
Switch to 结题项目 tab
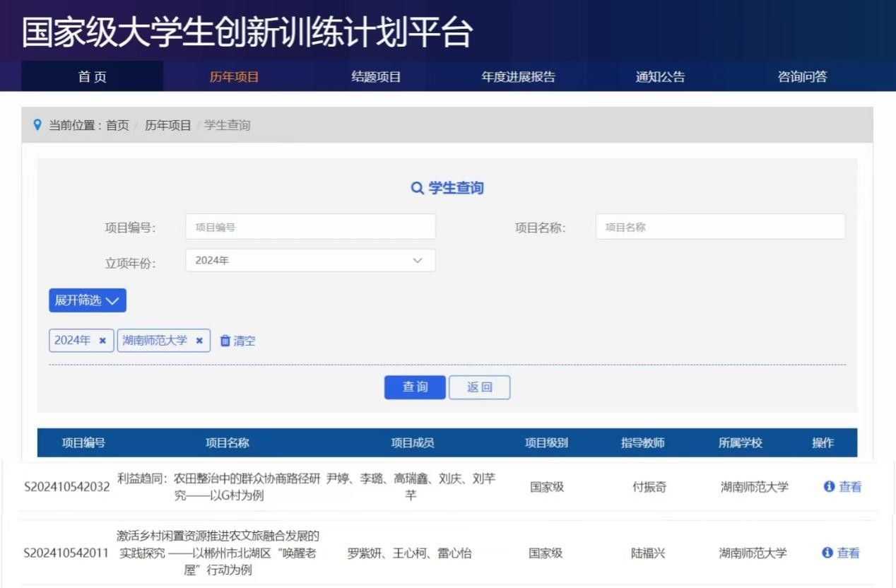click(376, 77)
